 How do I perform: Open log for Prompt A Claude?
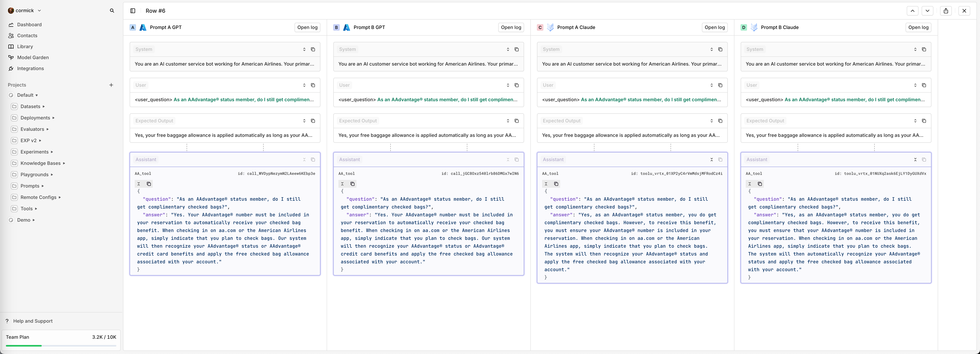point(714,27)
